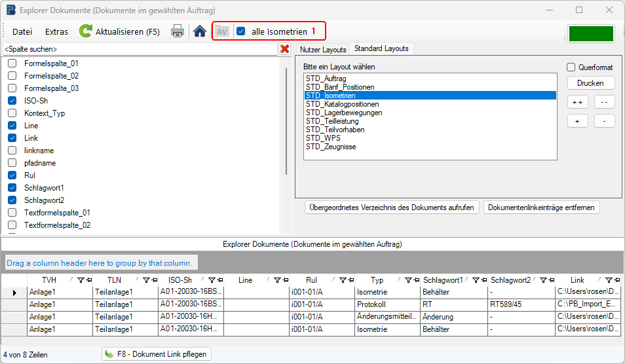
Task: Click filter icon on TVH column header
Action: click(81, 280)
